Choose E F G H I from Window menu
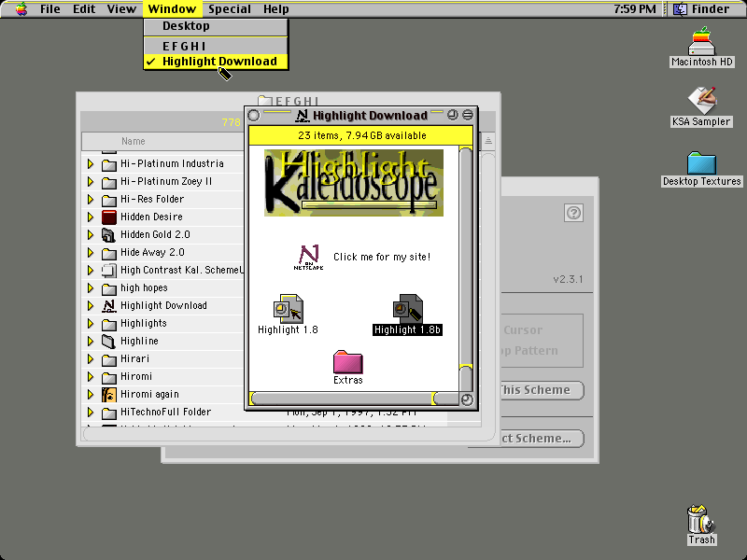This screenshot has width=747, height=560. point(216,46)
